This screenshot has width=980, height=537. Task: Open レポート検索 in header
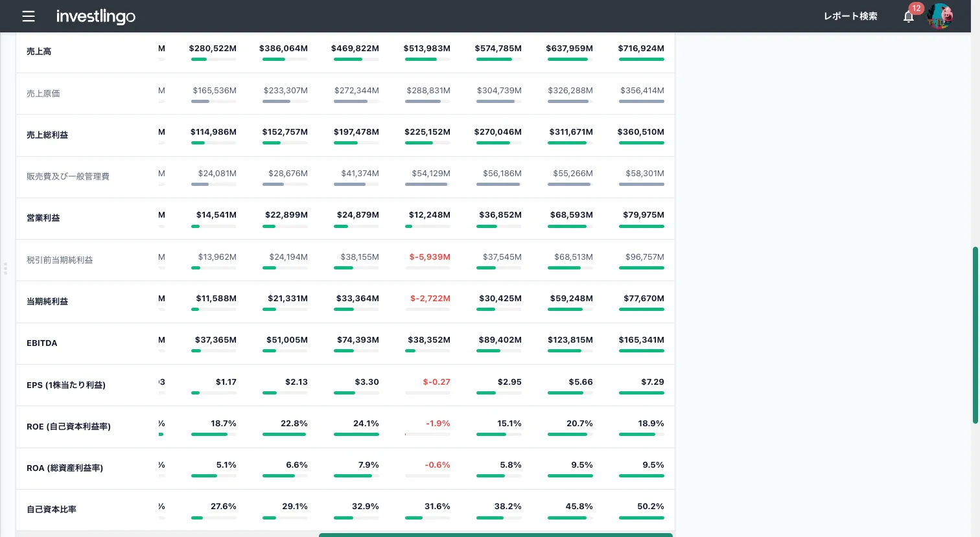click(x=850, y=16)
